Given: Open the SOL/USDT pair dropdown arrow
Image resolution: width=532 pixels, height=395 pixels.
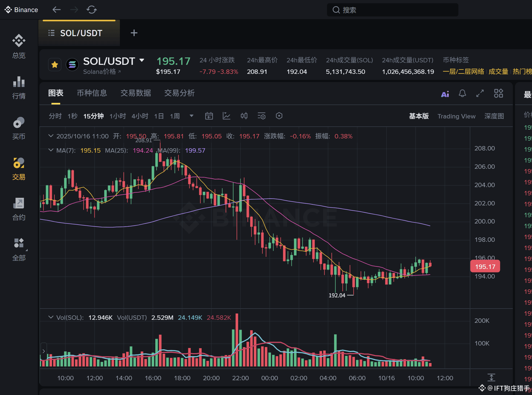Looking at the screenshot, I should [x=142, y=60].
